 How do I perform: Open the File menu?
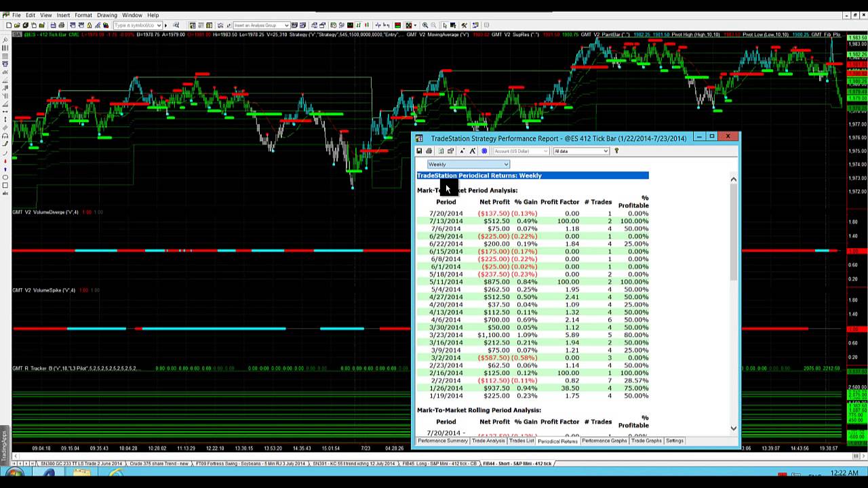pyautogui.click(x=16, y=15)
